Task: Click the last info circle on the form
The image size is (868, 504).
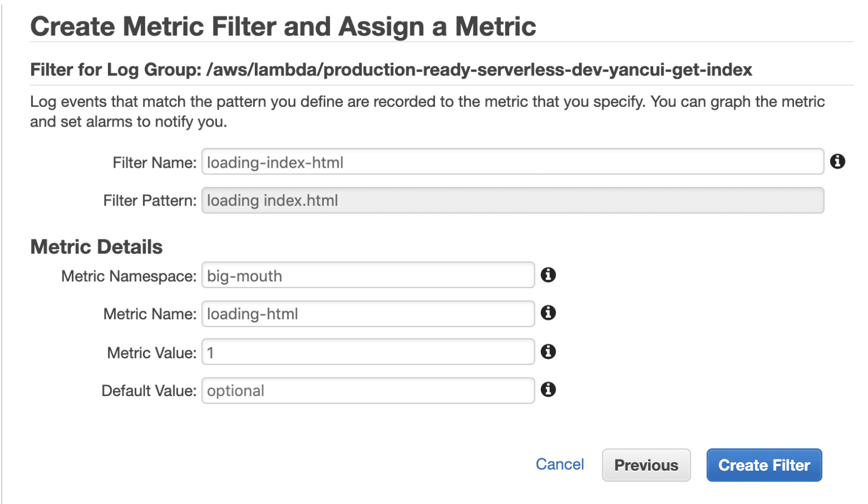Action: (x=548, y=390)
